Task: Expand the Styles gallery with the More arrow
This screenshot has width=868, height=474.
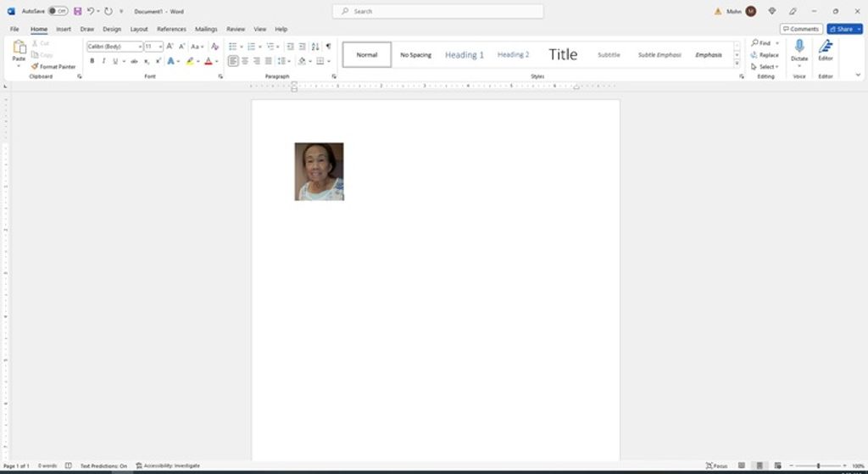Action: click(737, 64)
